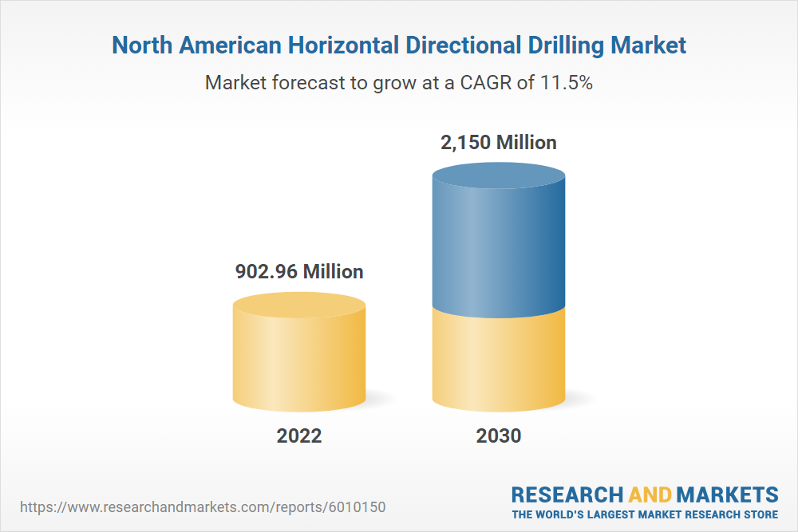Select the 2030 year label
The image size is (798, 532).
(499, 436)
